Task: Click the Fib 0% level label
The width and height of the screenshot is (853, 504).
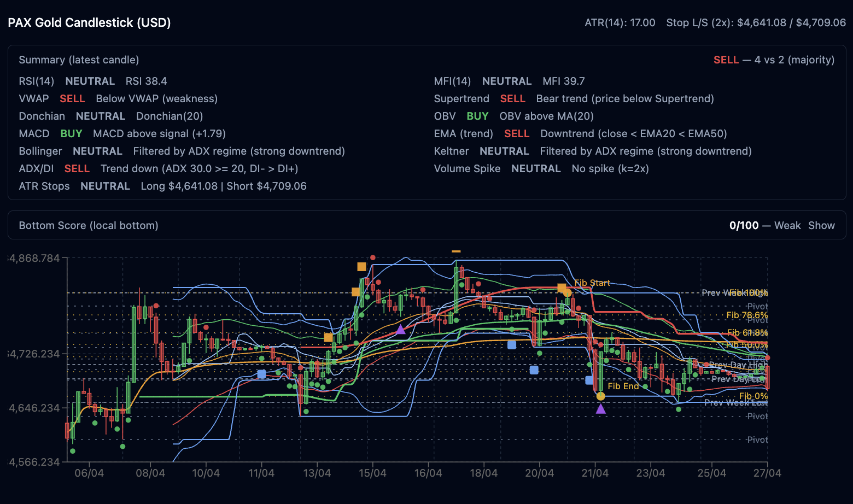Action: click(x=753, y=396)
